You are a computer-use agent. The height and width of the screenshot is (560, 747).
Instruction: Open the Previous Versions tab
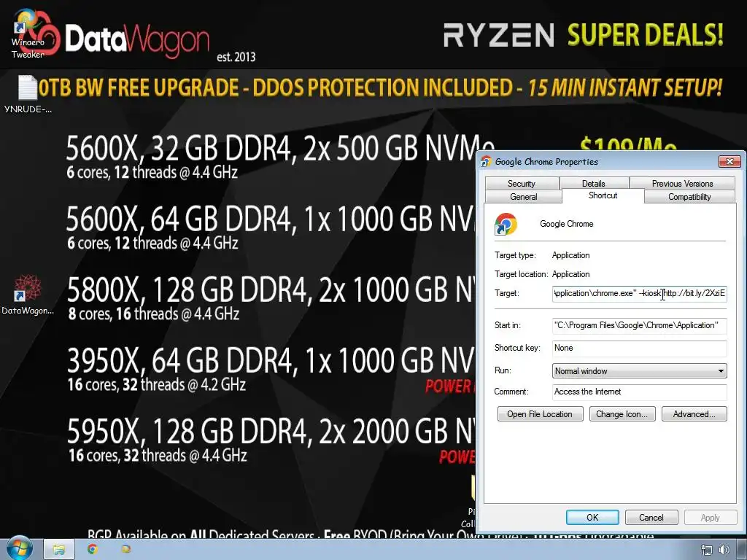tap(682, 183)
